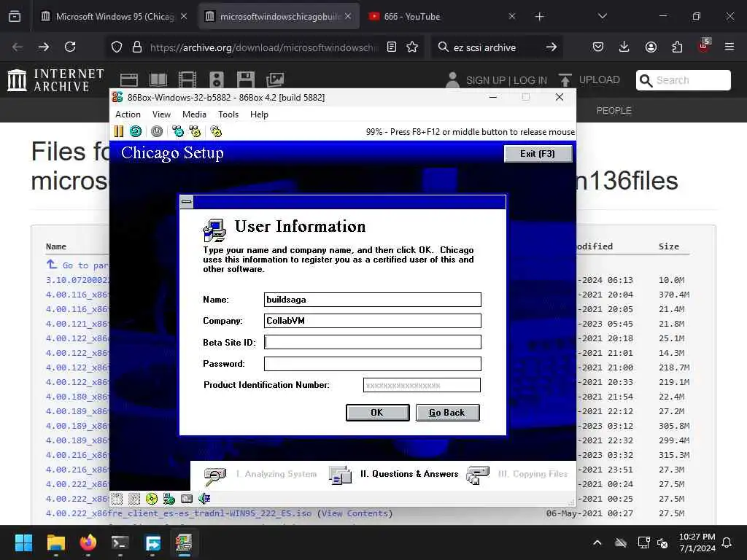Click WIN95_222_ES.iso file link

[x=179, y=513]
